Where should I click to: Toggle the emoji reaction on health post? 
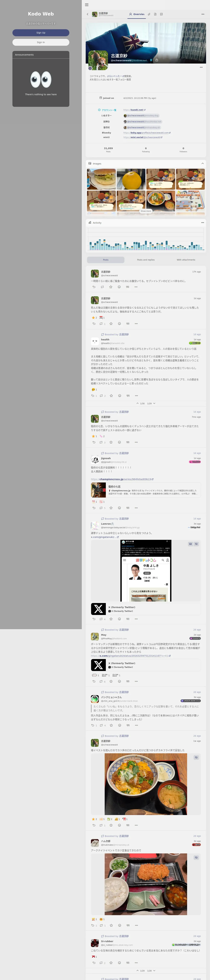coord(95,390)
